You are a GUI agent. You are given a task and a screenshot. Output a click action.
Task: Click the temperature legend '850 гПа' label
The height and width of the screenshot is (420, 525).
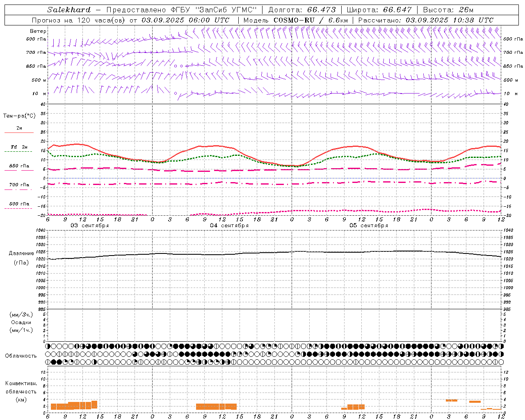(19, 166)
